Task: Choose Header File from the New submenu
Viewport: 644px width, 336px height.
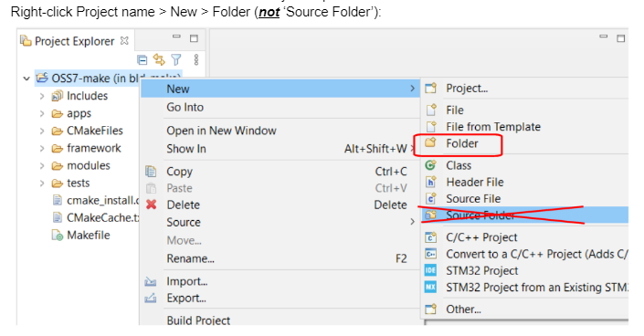Action: tap(475, 182)
